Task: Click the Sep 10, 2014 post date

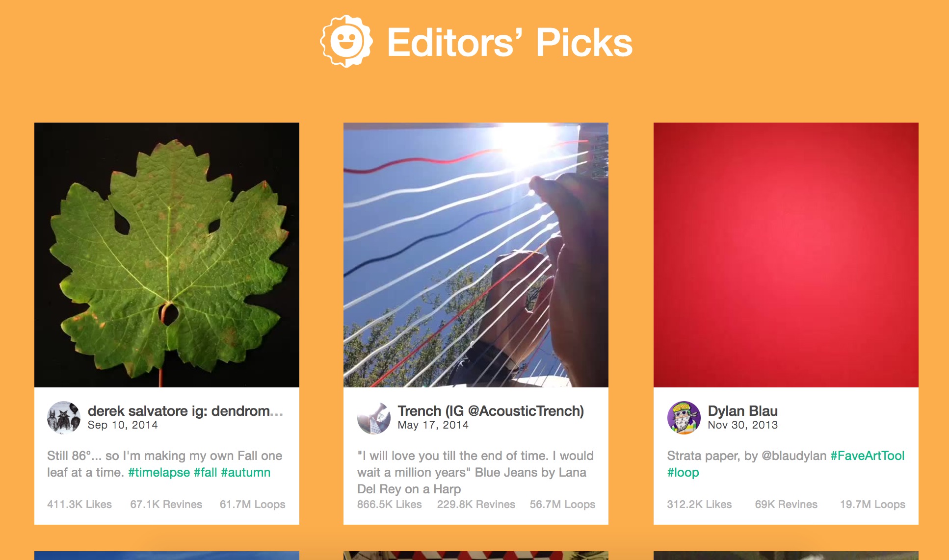Action: 123,425
